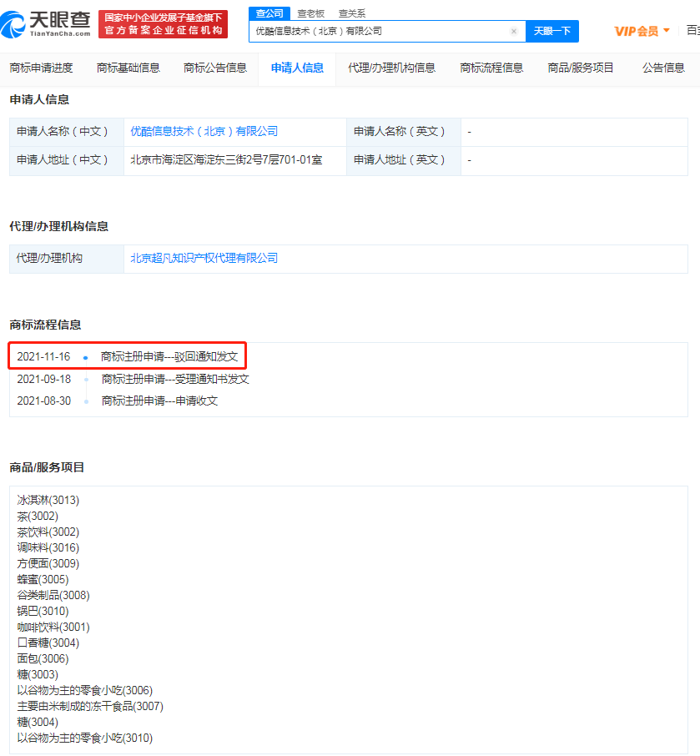
Task: Click the 主要由米制成的冻干食品(3007) item
Action: (90, 707)
